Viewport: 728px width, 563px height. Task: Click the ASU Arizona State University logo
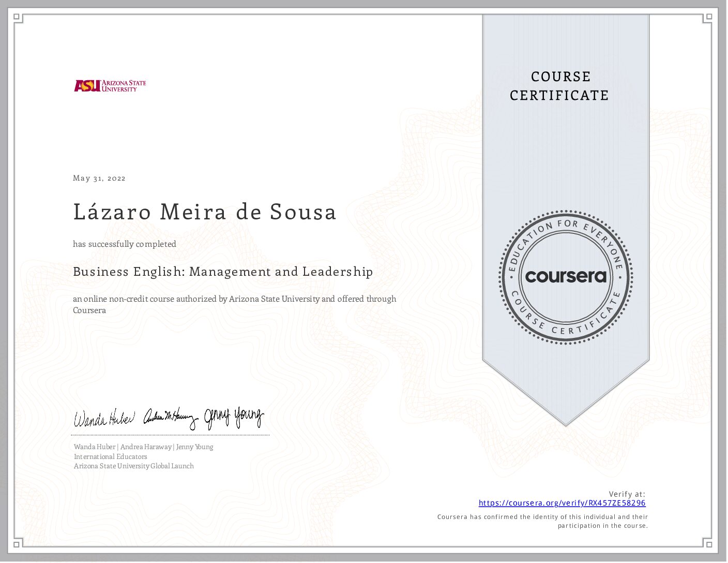110,86
